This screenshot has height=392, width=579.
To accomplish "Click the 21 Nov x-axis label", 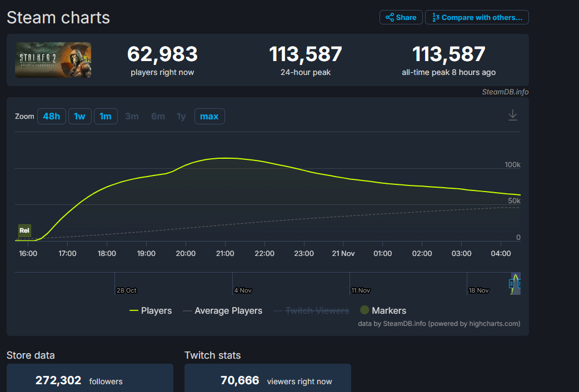I will pos(343,254).
